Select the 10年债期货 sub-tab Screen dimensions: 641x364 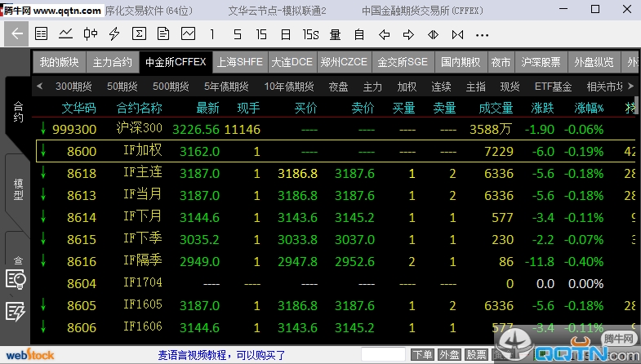[x=289, y=87]
